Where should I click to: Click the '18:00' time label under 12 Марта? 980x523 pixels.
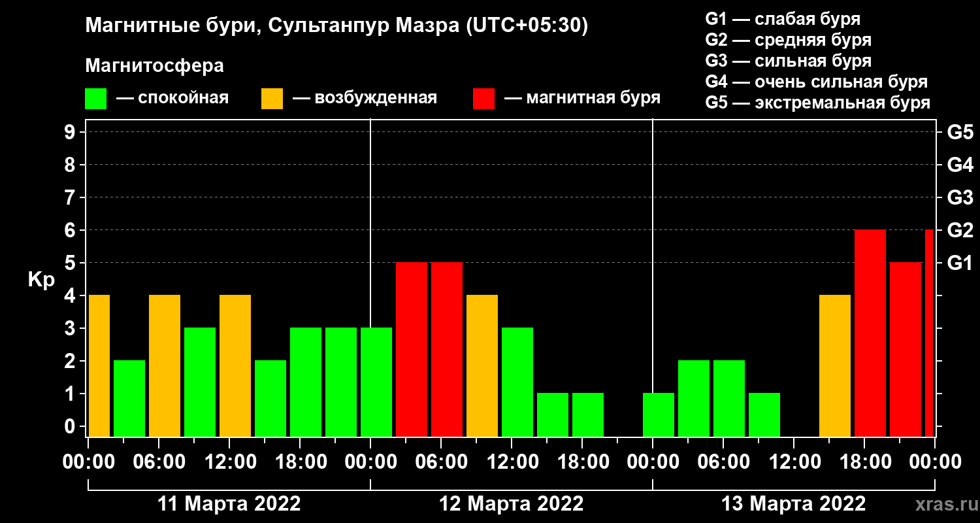[x=583, y=462]
